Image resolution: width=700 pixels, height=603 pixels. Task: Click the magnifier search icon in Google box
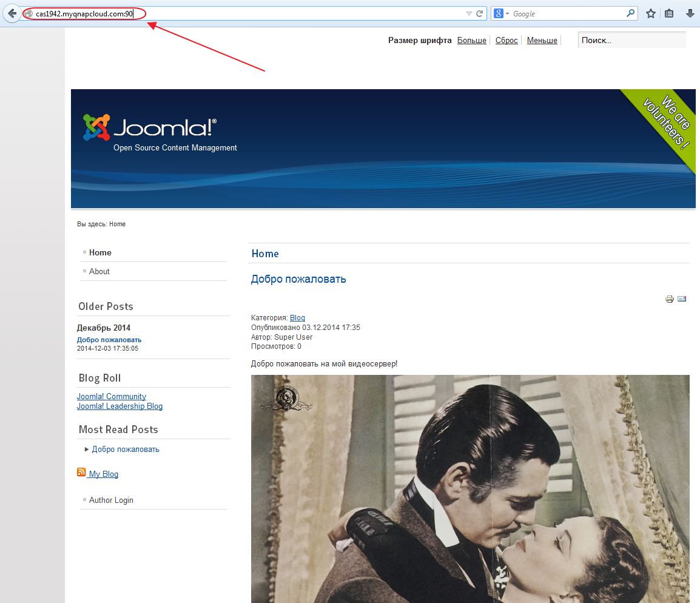630,13
